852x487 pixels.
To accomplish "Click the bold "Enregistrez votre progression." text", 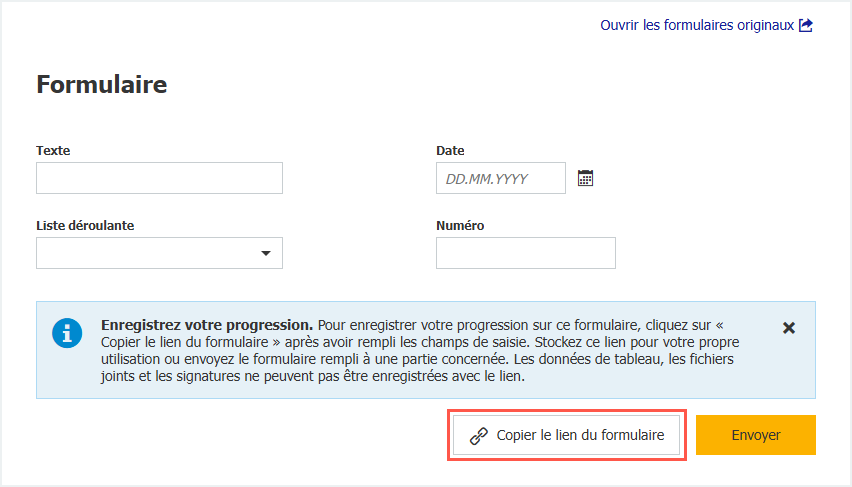I will (207, 325).
